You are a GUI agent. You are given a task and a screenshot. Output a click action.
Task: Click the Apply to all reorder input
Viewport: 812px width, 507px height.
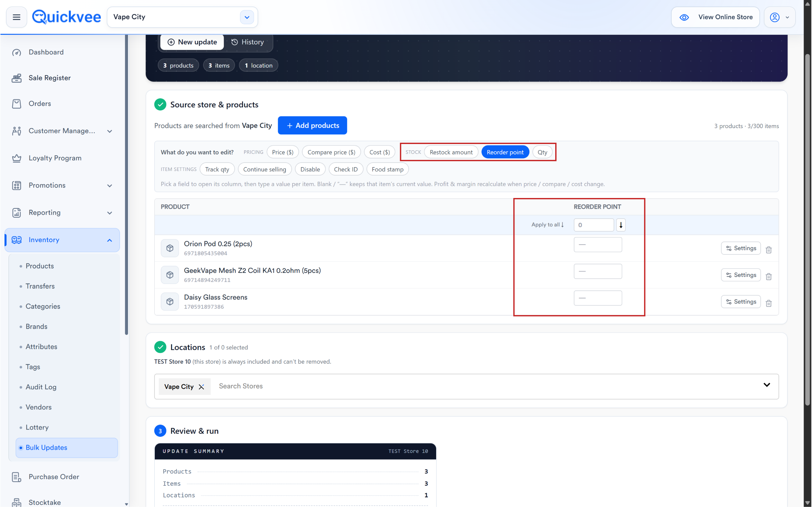coord(593,225)
